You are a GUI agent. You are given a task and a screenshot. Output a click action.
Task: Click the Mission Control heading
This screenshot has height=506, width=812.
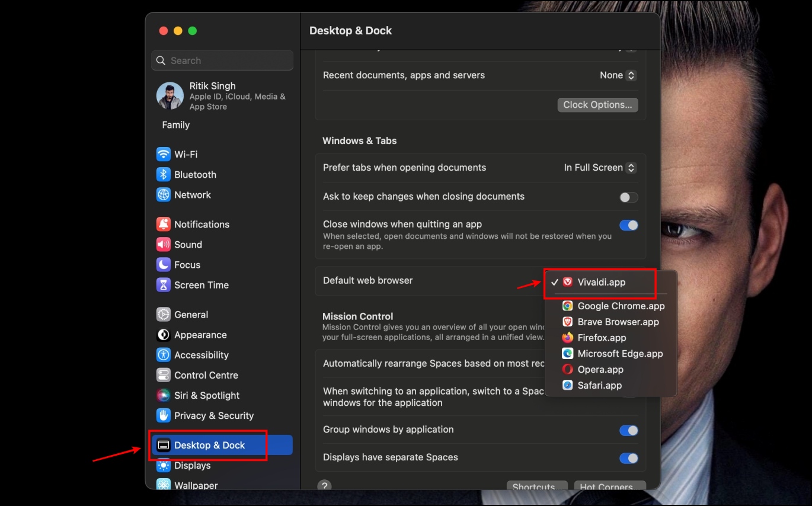tap(357, 316)
